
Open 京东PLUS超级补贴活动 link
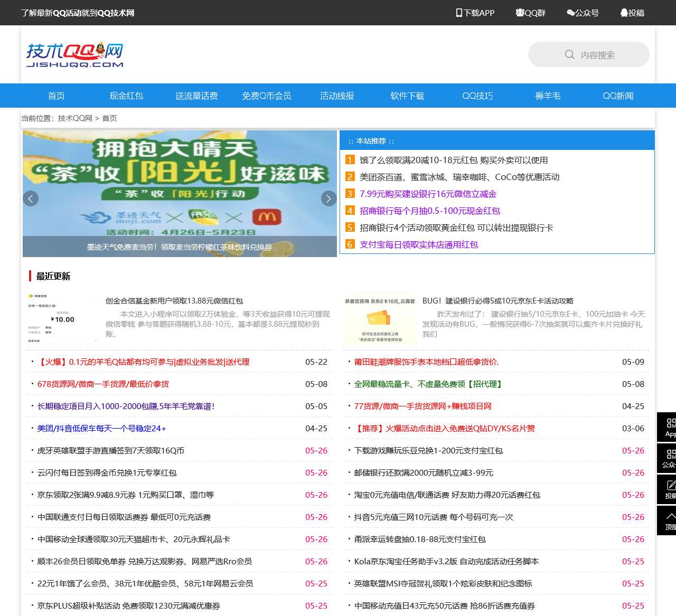[x=128, y=606]
